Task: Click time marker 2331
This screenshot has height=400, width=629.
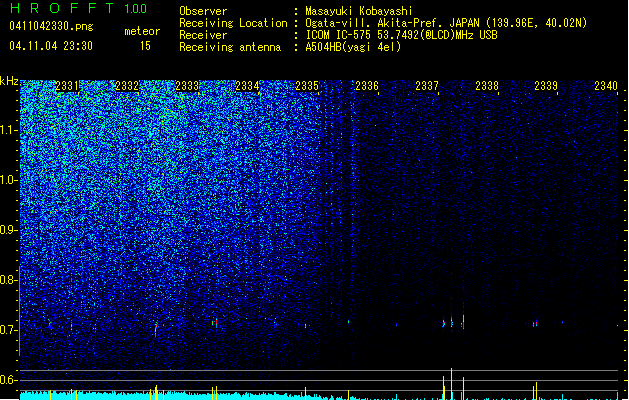Action: click(67, 86)
